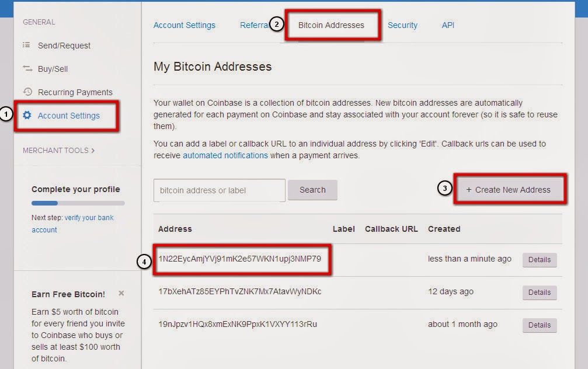Click the Created column header
The image size is (588, 369).
coord(444,229)
